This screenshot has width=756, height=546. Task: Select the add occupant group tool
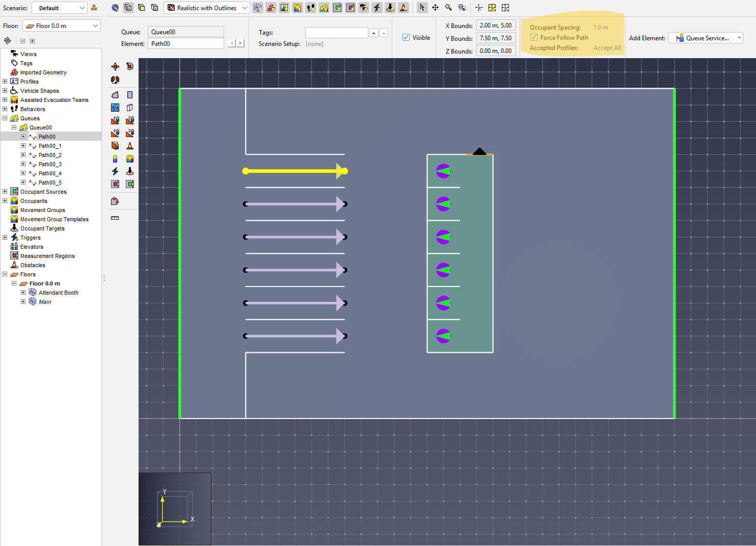pyautogui.click(x=130, y=159)
